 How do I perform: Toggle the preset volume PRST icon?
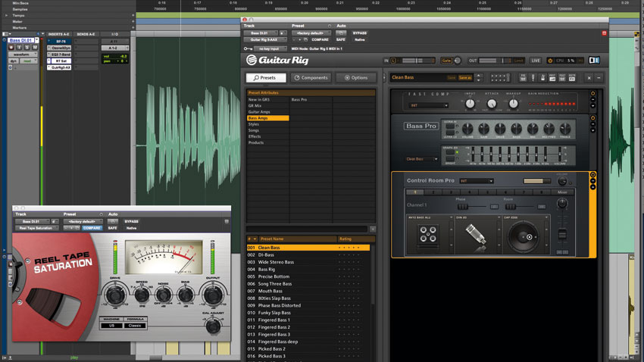click(552, 77)
